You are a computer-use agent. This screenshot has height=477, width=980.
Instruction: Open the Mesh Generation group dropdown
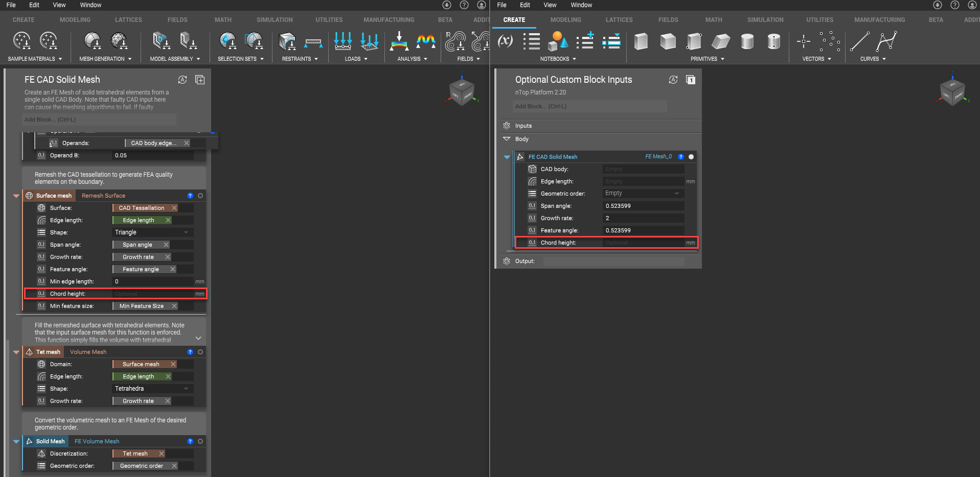coord(105,59)
